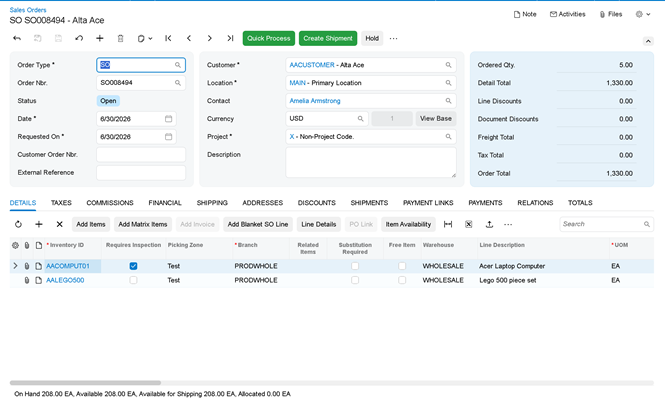This screenshot has height=399, width=665.
Task: Open Files attachments
Action: click(611, 14)
